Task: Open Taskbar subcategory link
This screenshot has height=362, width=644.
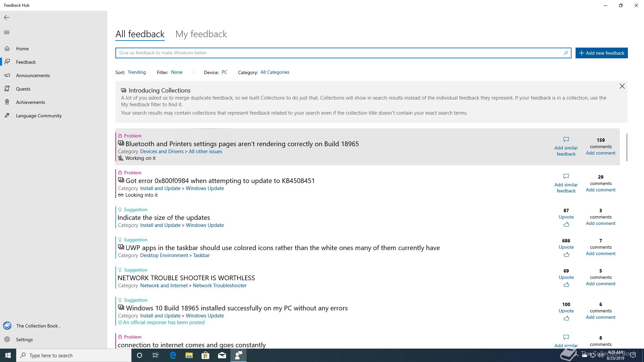Action: tap(201, 255)
